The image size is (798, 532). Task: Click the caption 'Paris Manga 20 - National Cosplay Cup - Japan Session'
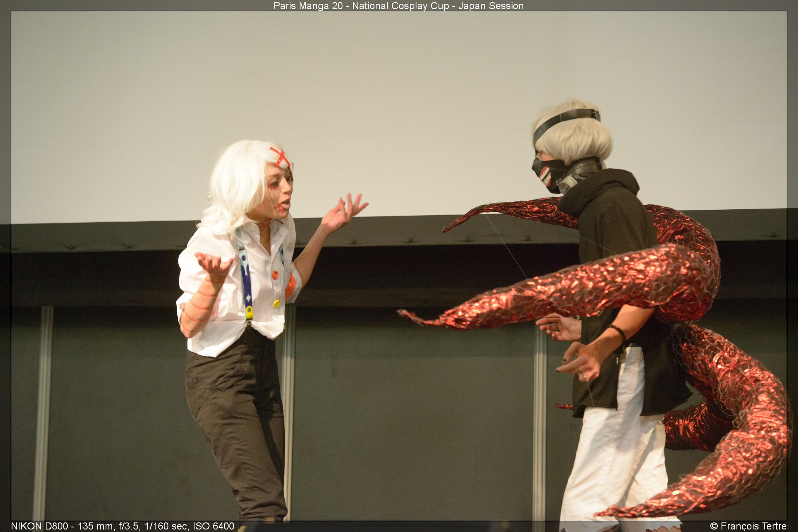coord(399,6)
